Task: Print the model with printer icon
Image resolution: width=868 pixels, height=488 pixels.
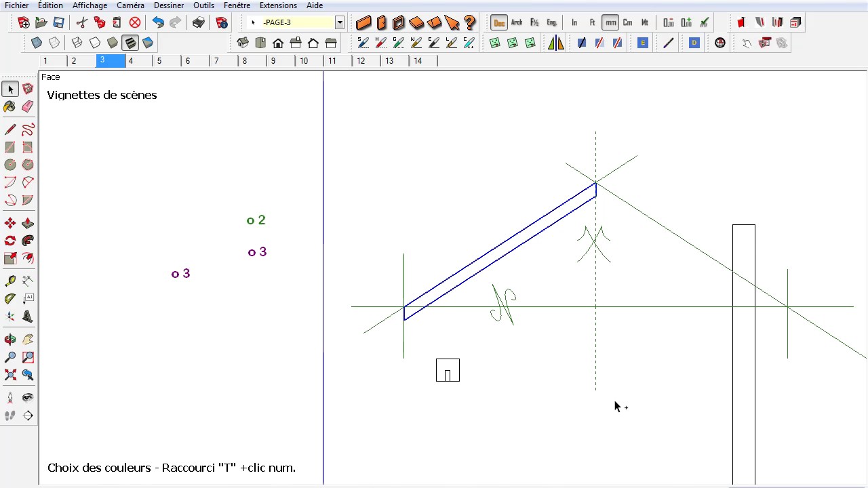Action: [199, 22]
